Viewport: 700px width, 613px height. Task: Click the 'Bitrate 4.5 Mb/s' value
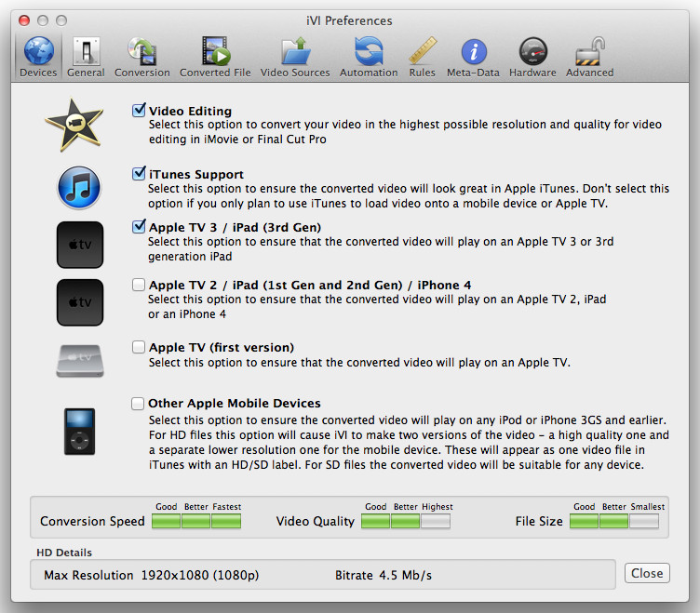coord(384,575)
